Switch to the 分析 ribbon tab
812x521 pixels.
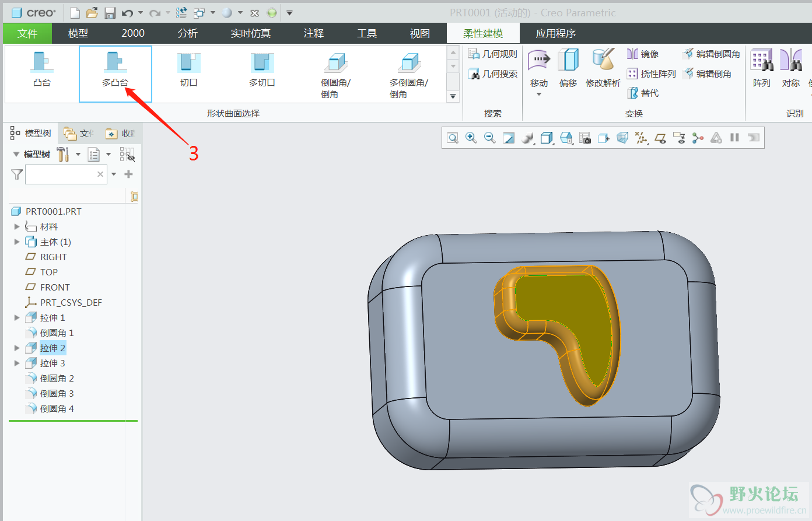tap(188, 33)
